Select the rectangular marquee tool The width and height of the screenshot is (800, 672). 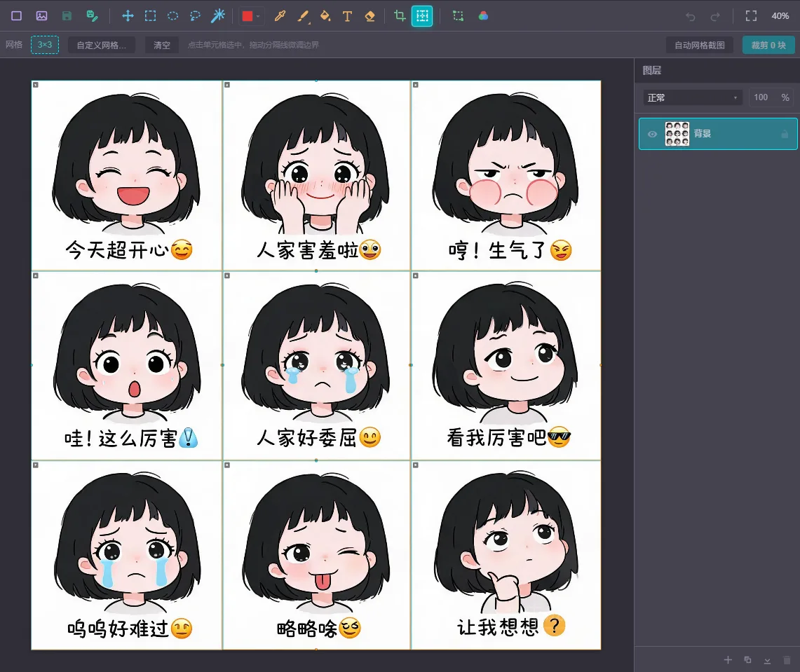(151, 16)
